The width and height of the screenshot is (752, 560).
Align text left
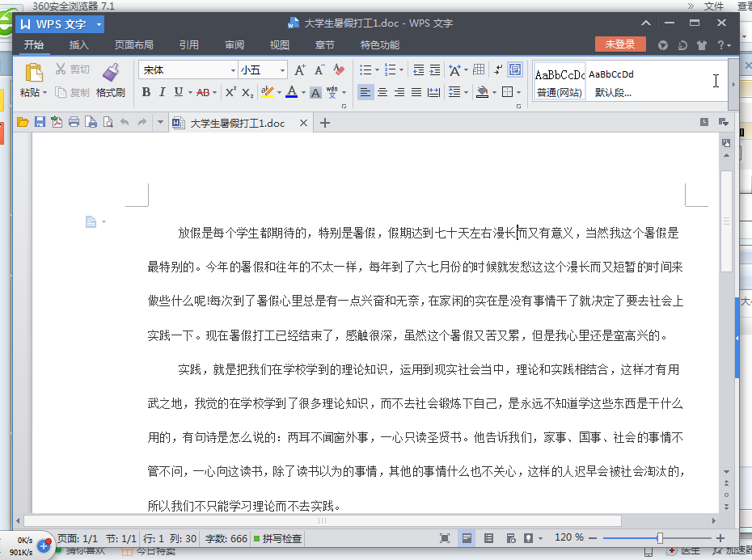click(365, 92)
